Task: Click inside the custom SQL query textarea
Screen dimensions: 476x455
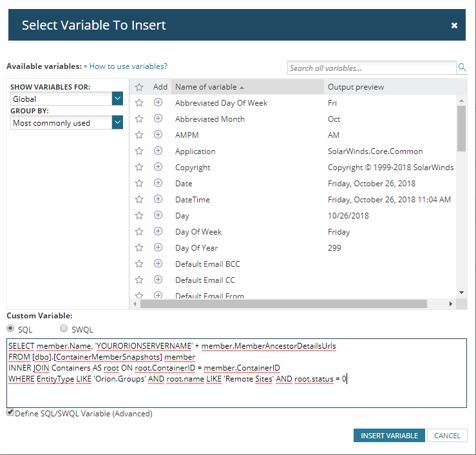Action: pos(236,373)
